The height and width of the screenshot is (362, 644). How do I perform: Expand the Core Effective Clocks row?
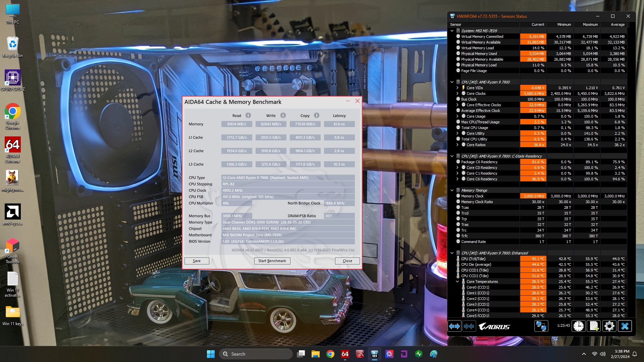pos(458,105)
